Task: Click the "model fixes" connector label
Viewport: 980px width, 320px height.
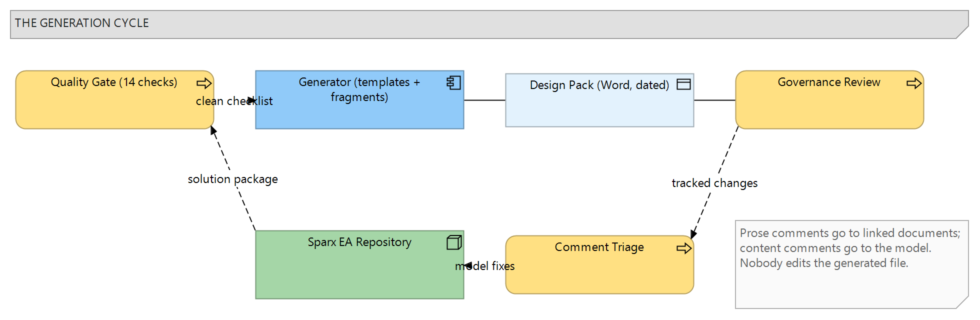Action: [x=484, y=266]
